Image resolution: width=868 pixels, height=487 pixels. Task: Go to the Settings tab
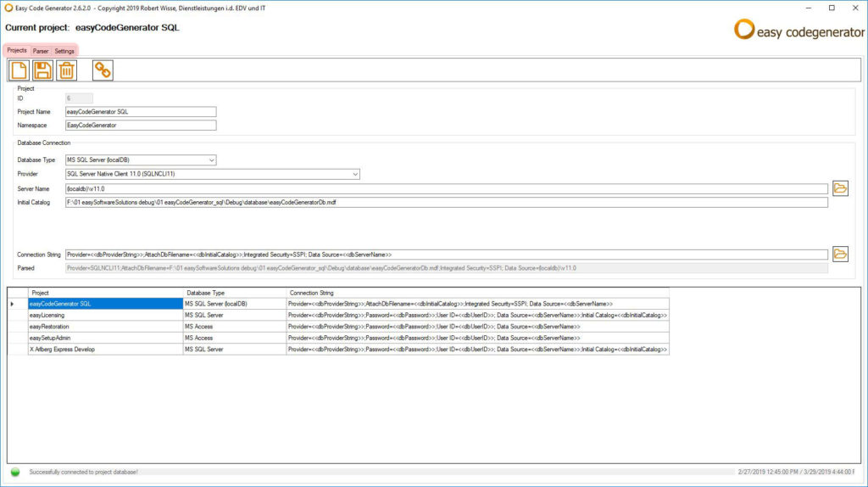pyautogui.click(x=64, y=51)
